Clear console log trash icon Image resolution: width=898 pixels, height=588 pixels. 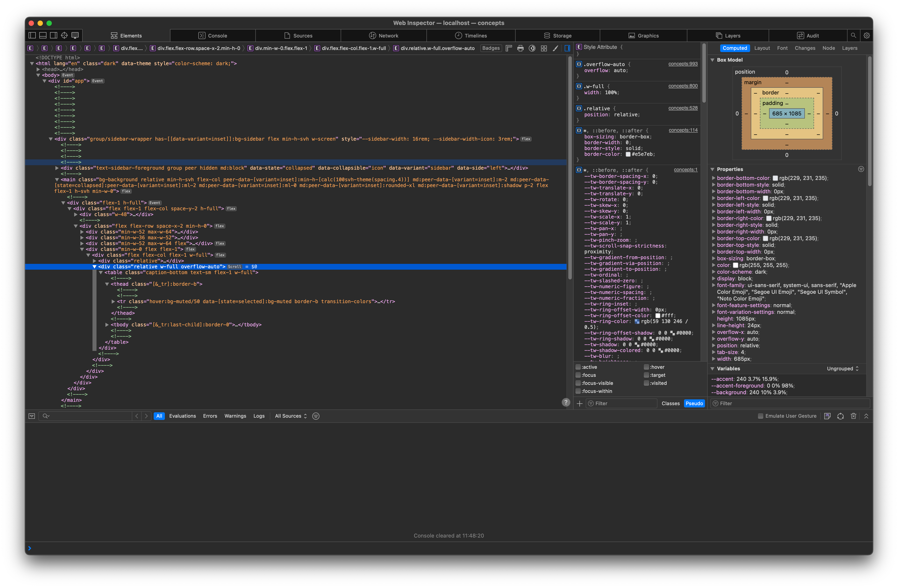pos(854,416)
